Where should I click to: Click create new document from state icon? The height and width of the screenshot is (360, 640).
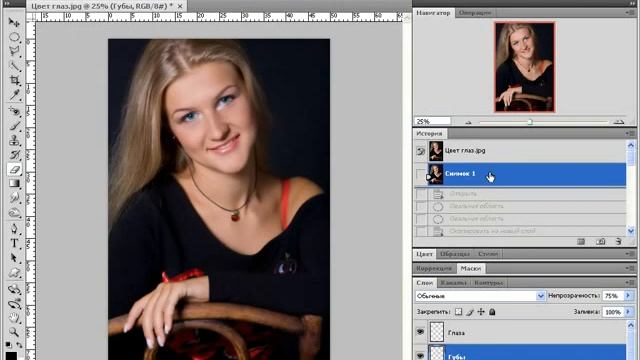(581, 242)
